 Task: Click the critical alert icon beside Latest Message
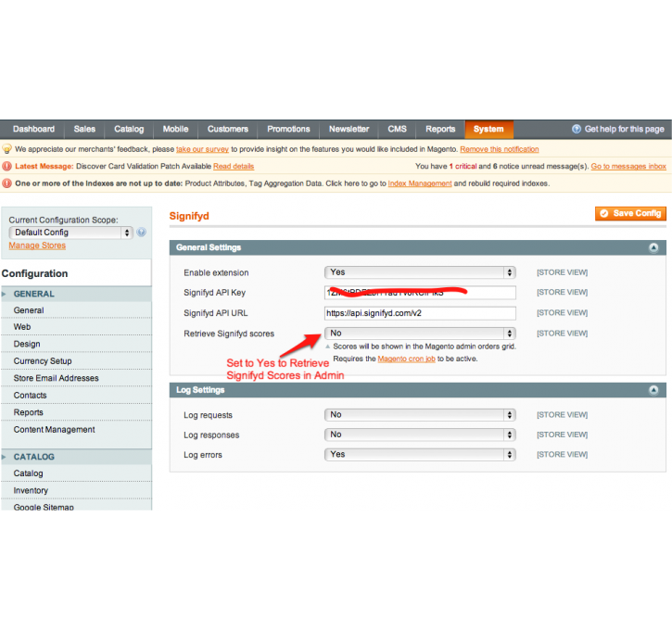(6, 166)
